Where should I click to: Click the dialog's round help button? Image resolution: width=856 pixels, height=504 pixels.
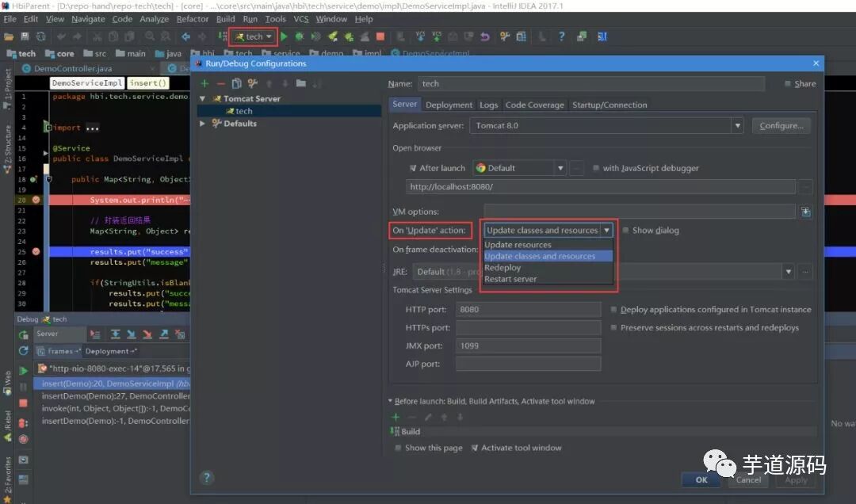point(206,478)
